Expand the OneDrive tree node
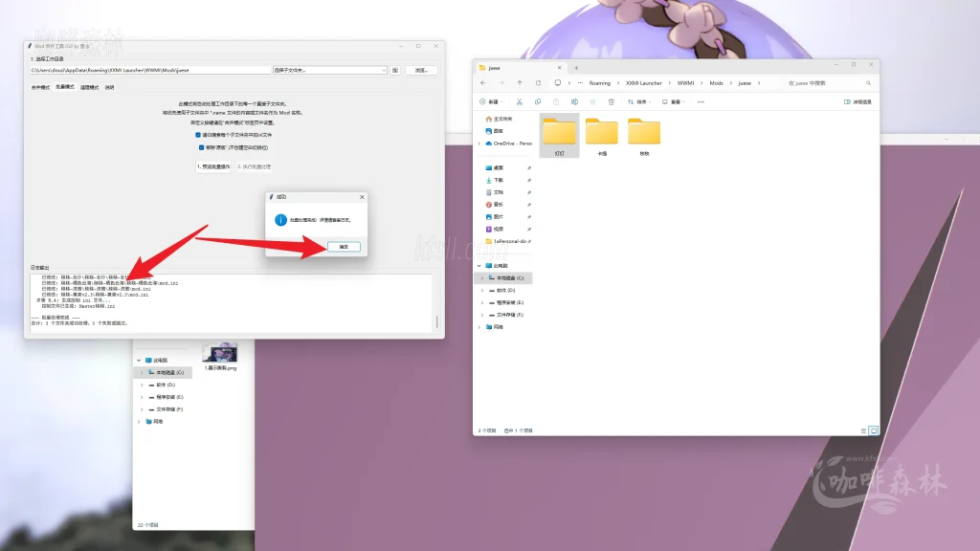The image size is (980, 551). 480,143
